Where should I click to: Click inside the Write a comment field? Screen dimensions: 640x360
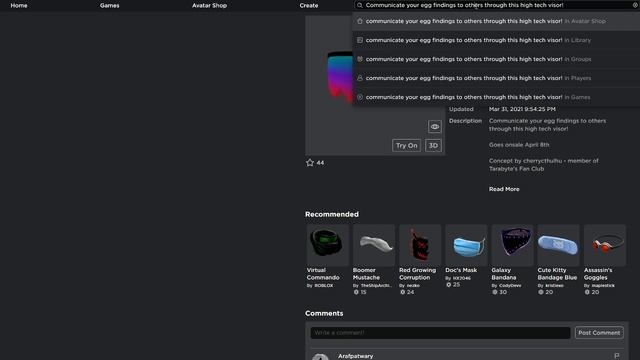440,333
